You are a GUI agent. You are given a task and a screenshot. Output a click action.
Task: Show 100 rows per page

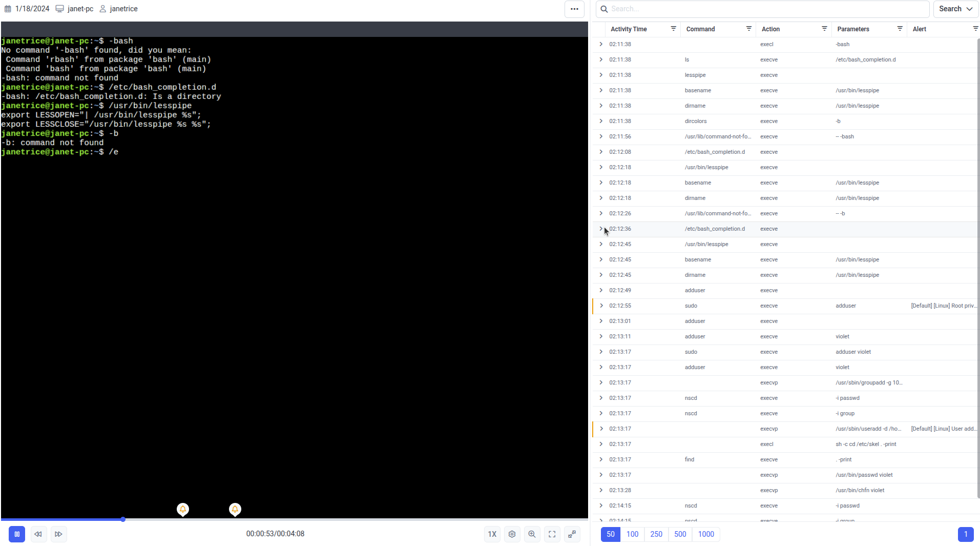coord(632,534)
